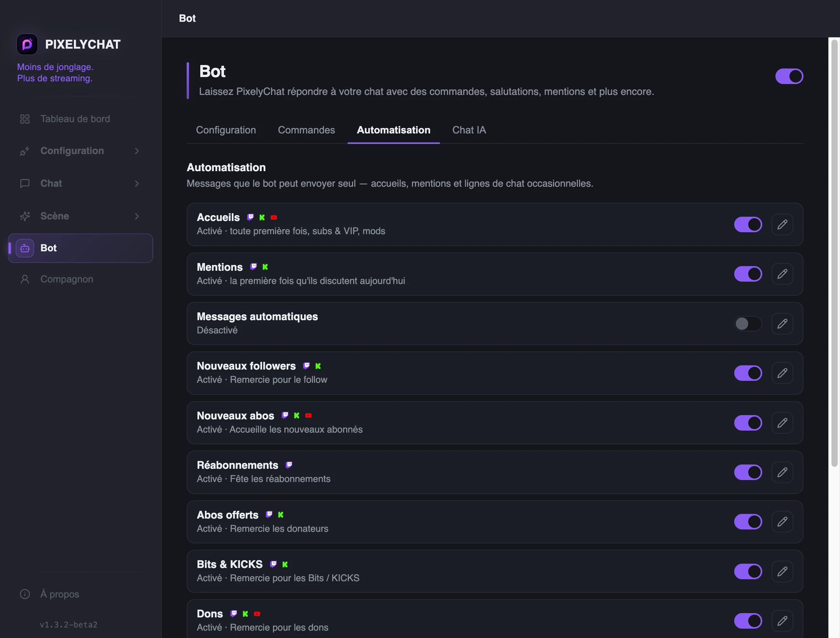Enable the Messages automatiques toggle
Screen dimensions: 840x638
(748, 324)
